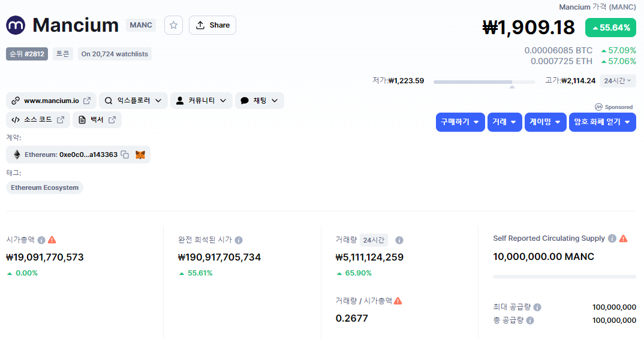Click the ₩1,909.18 price value

pyautogui.click(x=528, y=28)
